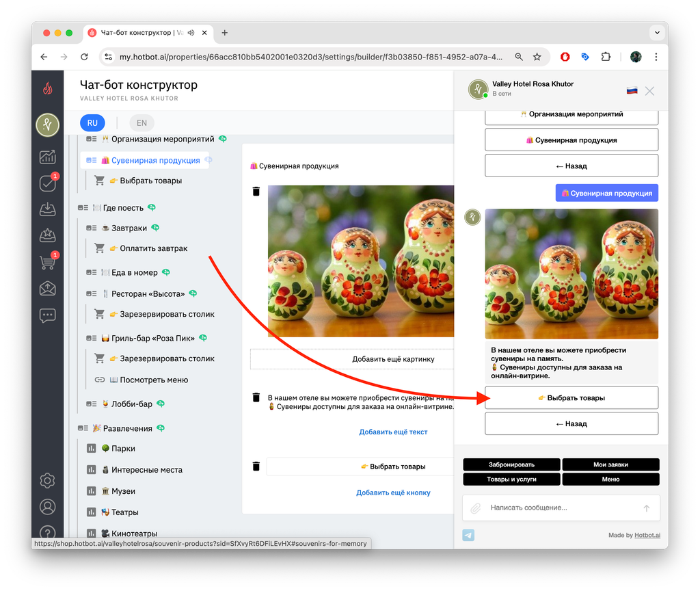Open the Hotbot.ai link in chat footer
Viewport: 700px width, 591px height.
[x=647, y=535]
